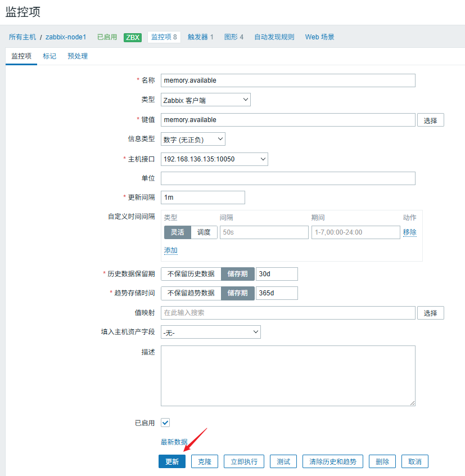The height and width of the screenshot is (476, 465).
Task: Focus the 描述 text area
Action: click(x=288, y=376)
